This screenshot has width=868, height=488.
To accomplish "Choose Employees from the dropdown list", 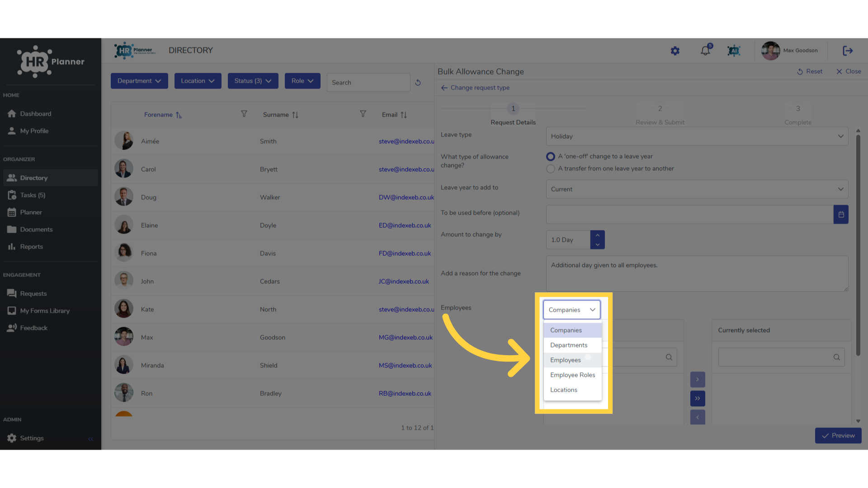I will point(572,360).
